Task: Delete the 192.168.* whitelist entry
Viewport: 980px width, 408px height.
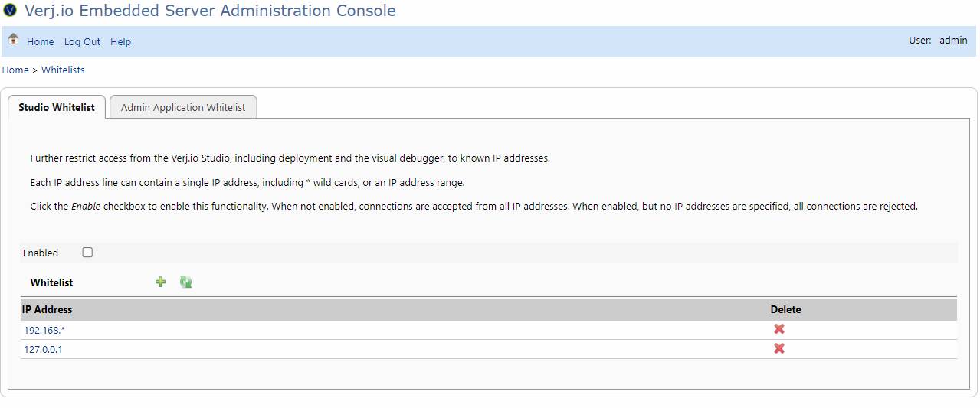Action: point(778,329)
